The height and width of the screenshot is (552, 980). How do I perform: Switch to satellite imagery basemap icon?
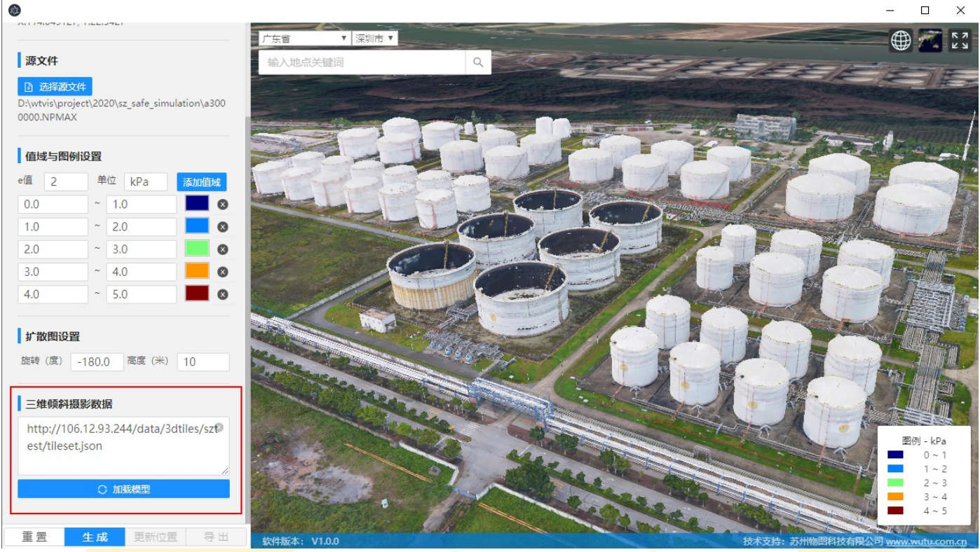click(930, 41)
